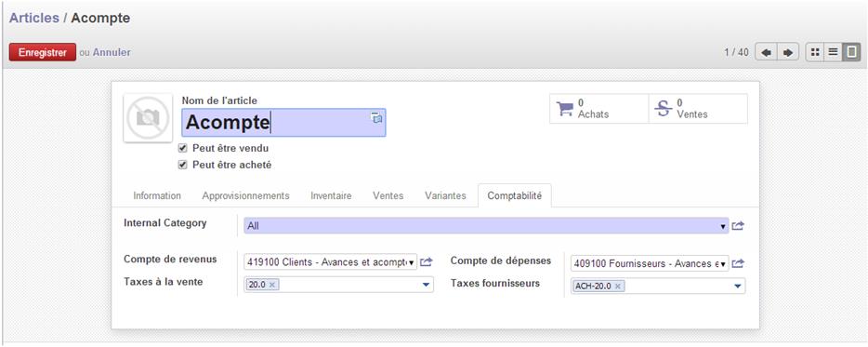The height and width of the screenshot is (347, 868).
Task: Click the article photo placeholder
Action: tap(148, 117)
